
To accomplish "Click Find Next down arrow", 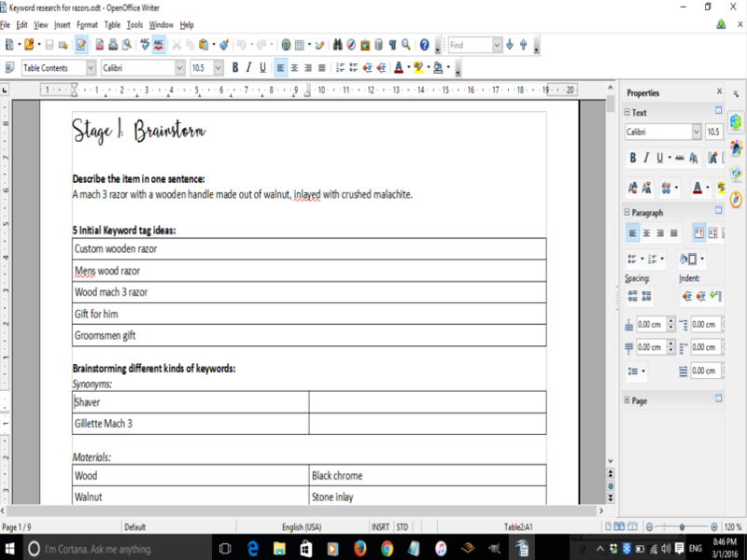I will click(510, 45).
